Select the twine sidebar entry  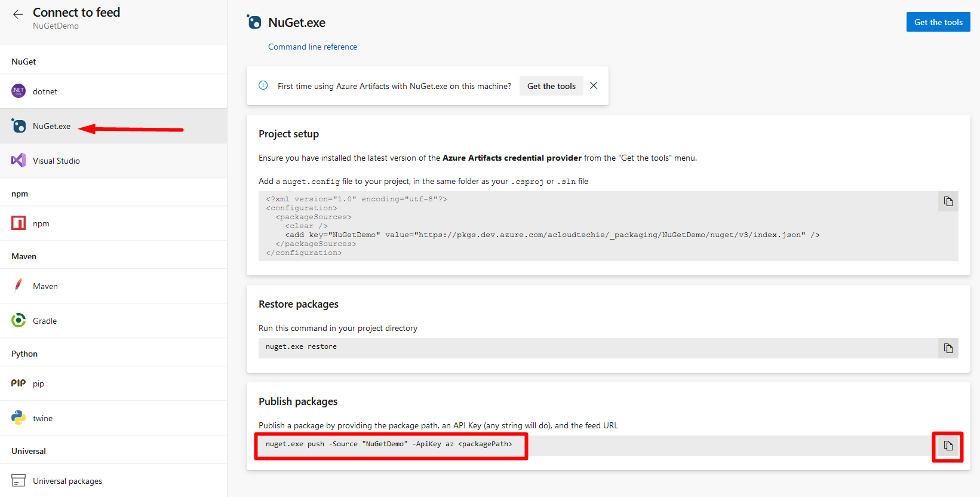113,418
